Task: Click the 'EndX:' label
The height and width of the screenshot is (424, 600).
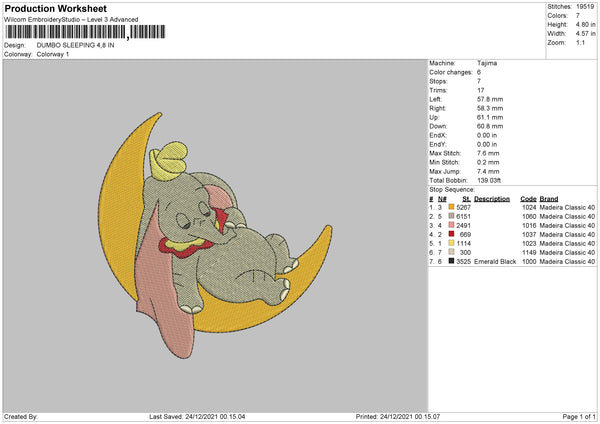Action: 438,135
